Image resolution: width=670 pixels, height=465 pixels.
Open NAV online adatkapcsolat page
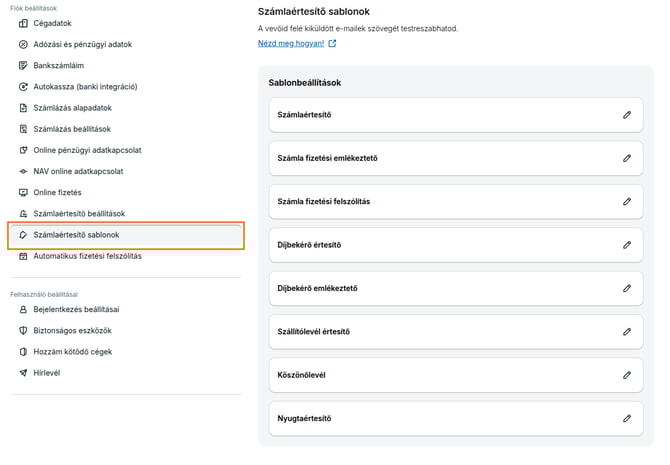pyautogui.click(x=78, y=171)
